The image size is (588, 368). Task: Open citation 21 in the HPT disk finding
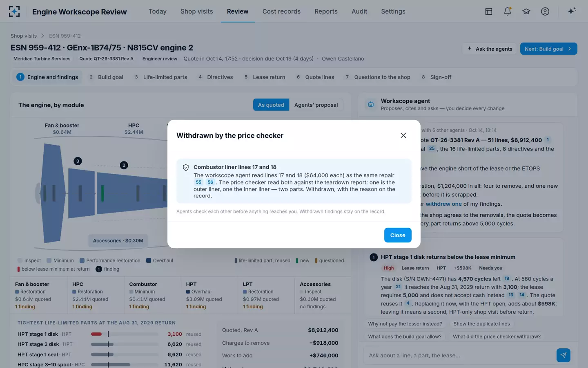tap(398, 287)
